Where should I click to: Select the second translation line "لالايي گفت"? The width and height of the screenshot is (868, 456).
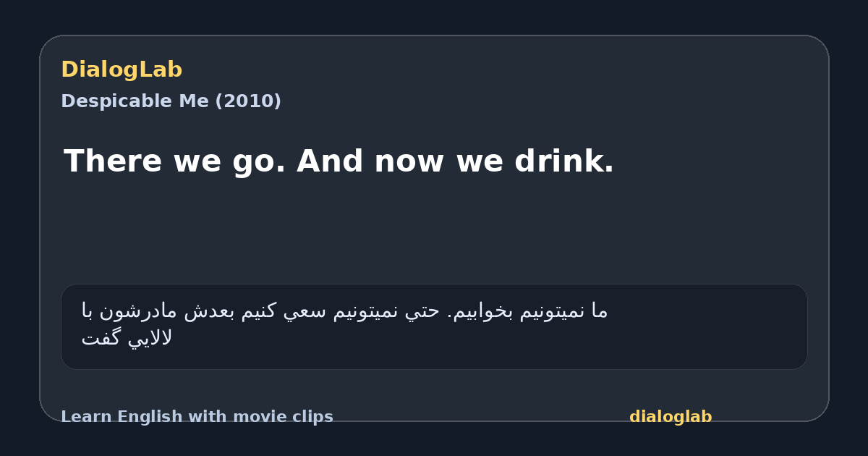pos(127,338)
